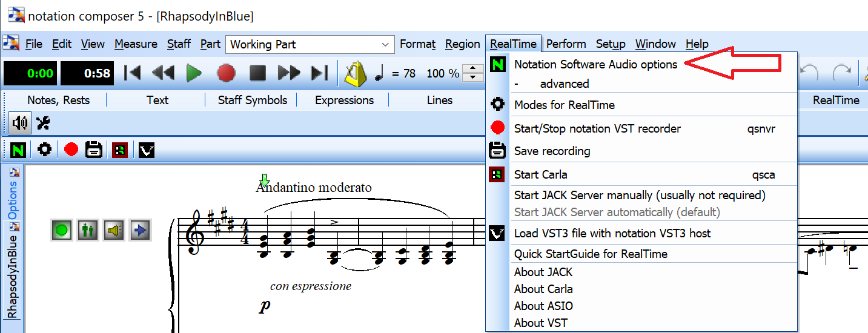
Task: Click the wrench and screwdriver tools icon
Action: 43,124
